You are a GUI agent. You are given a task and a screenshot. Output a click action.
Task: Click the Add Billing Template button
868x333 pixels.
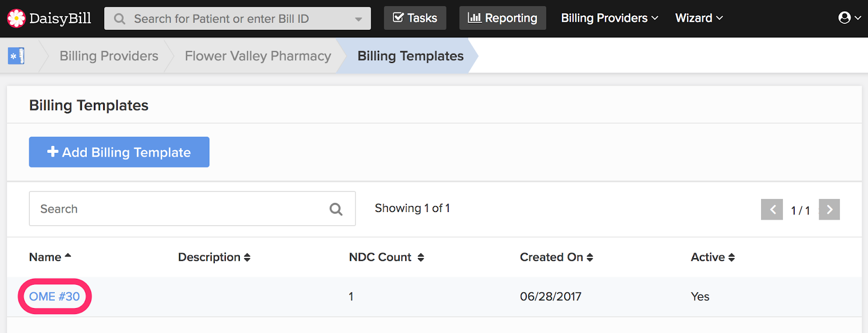[x=119, y=152]
